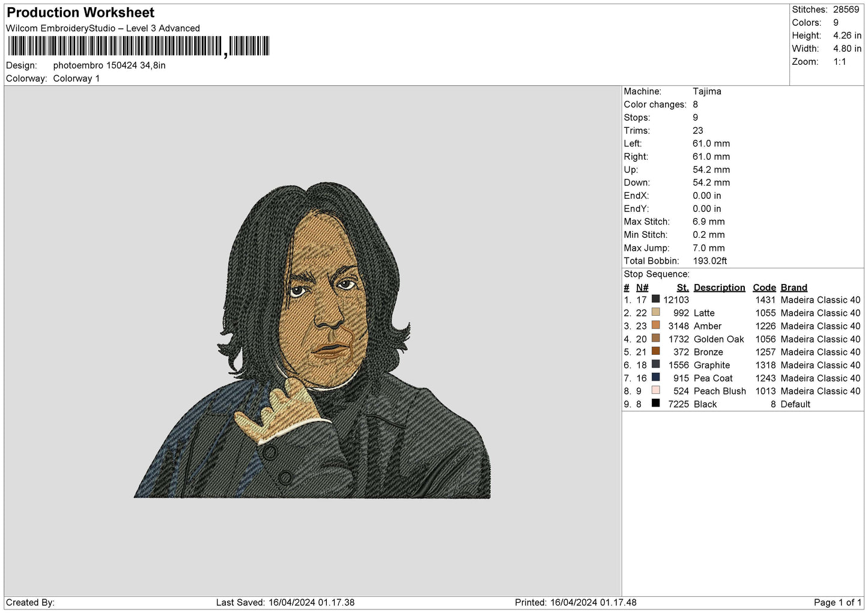Click stitch count '12103' in row 1
868x613 pixels.
tap(676, 300)
